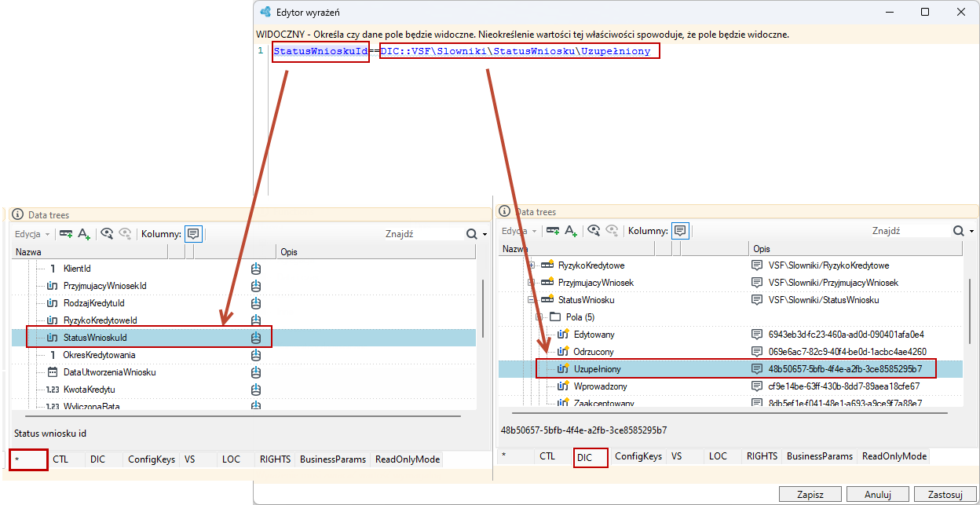980x505 pixels.
Task: Open the Edycja dropdown in left Data trees panel
Action: point(32,233)
